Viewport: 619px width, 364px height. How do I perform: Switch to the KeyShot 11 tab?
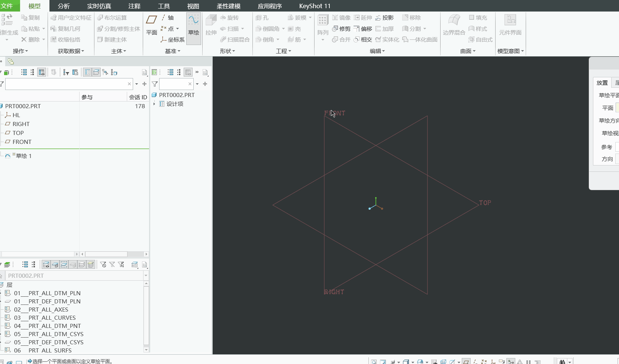(315, 6)
